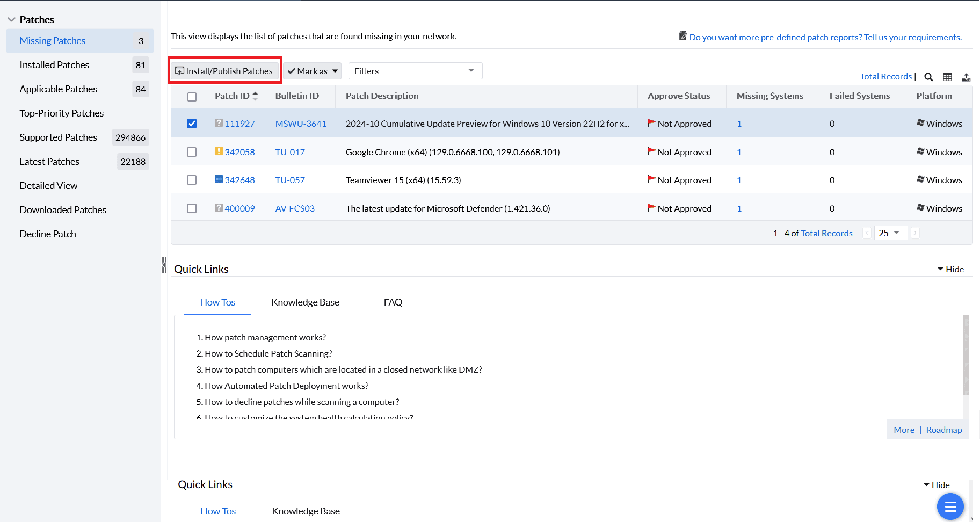Click the sidebar collapse splitter handle
The height and width of the screenshot is (522, 980).
tap(164, 265)
